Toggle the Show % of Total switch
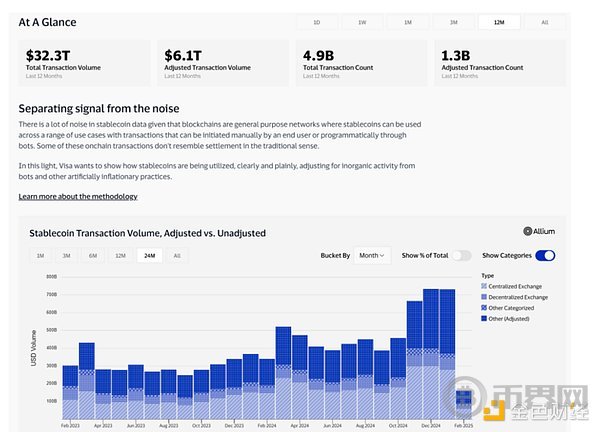Screen dimensions: 600x432 (x=461, y=255)
